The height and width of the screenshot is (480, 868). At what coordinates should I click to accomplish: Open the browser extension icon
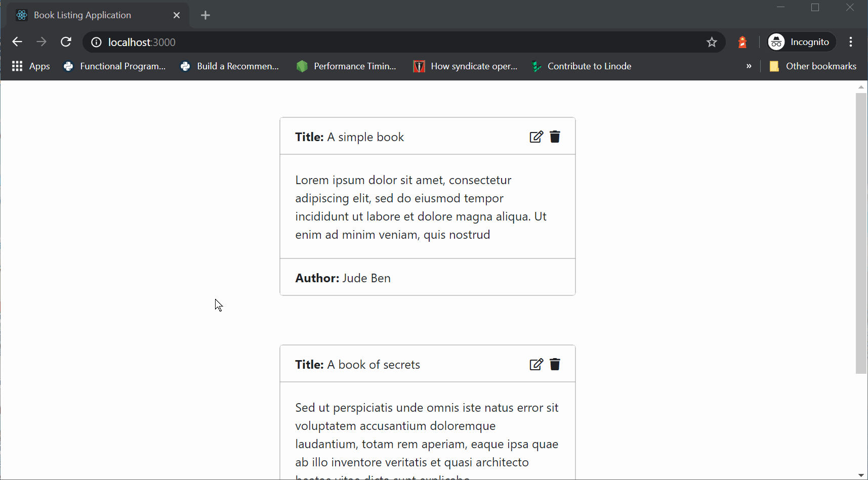(742, 42)
